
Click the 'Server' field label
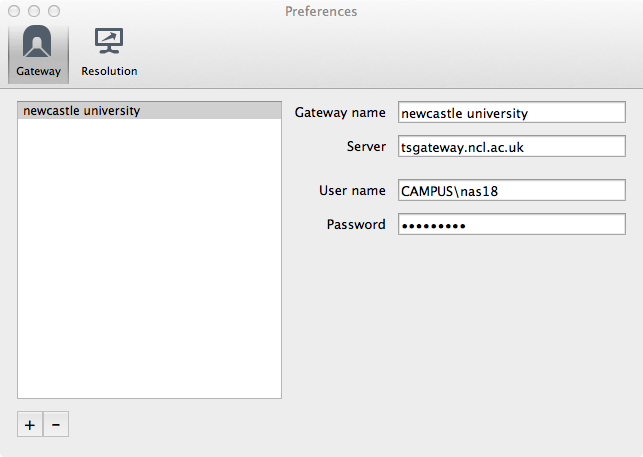point(365,146)
